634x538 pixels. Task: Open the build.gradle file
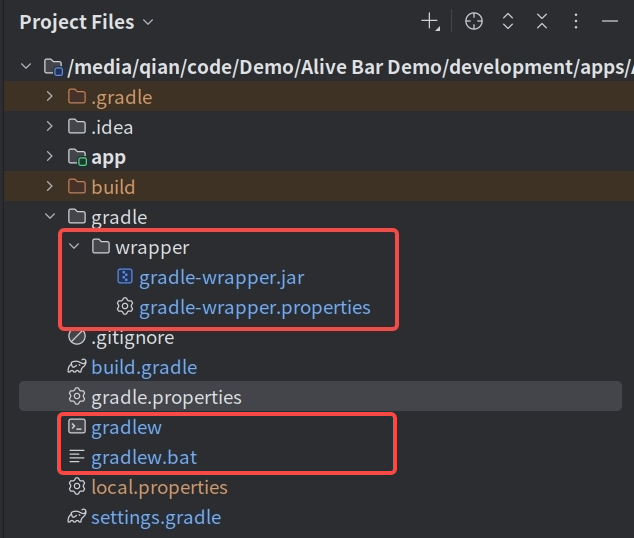pos(144,367)
